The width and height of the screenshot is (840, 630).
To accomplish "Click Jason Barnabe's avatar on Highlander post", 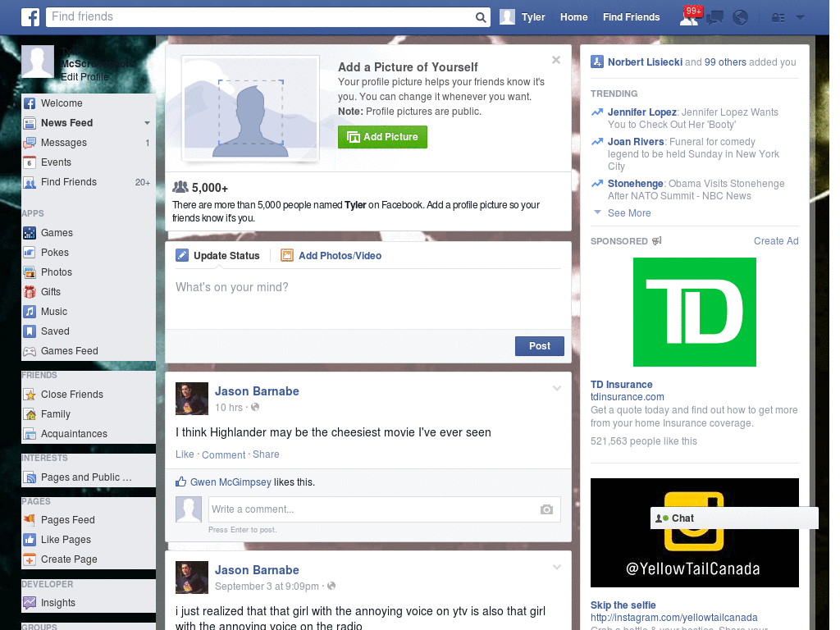I will [x=192, y=399].
